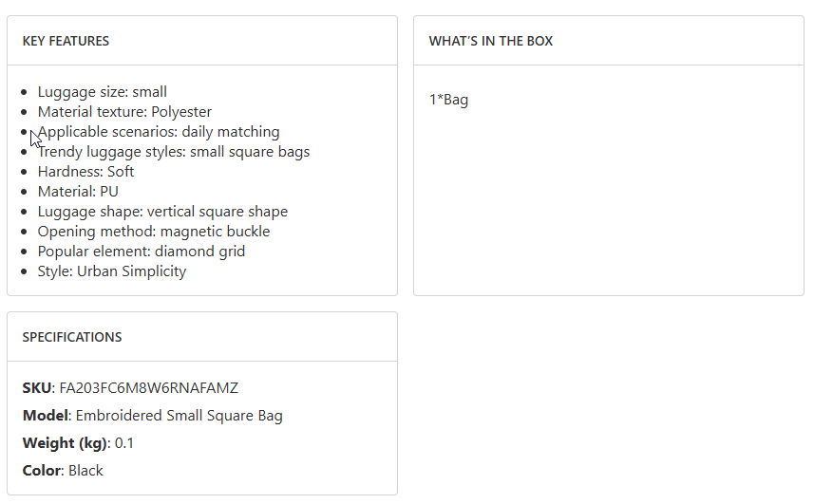Click the "Style: Urban Simplicity" line
Screen dimensions: 814x504
[112, 271]
